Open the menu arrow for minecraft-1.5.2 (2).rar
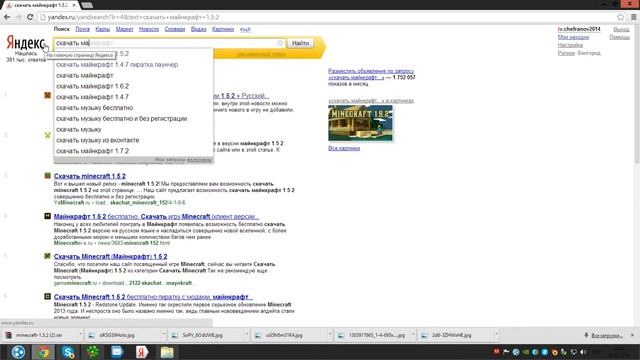Viewport: 640px width, 360px height. [80, 335]
